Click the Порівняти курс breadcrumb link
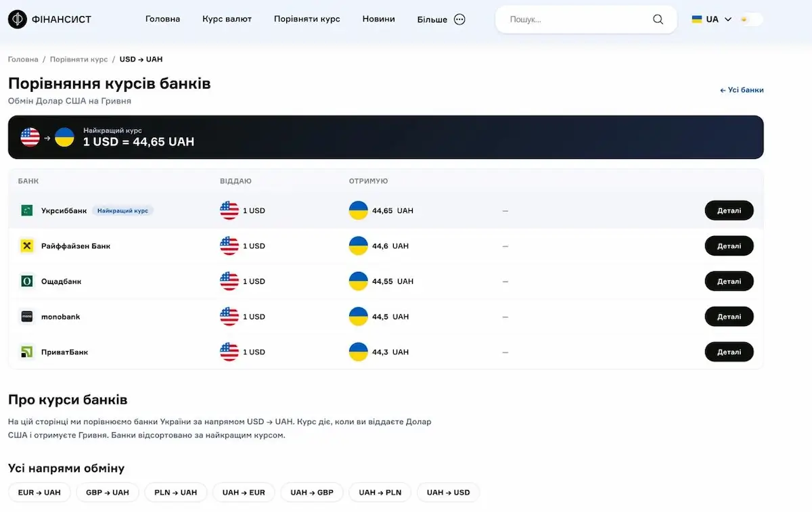Viewport: 812px width, 512px height. 78,60
